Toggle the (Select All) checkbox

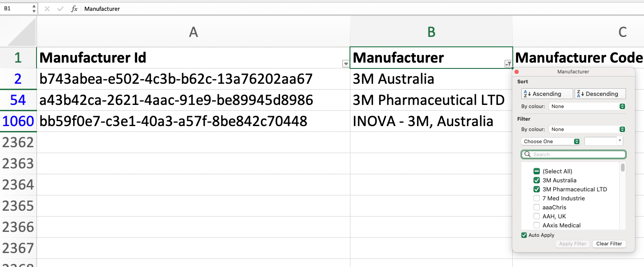pos(537,171)
